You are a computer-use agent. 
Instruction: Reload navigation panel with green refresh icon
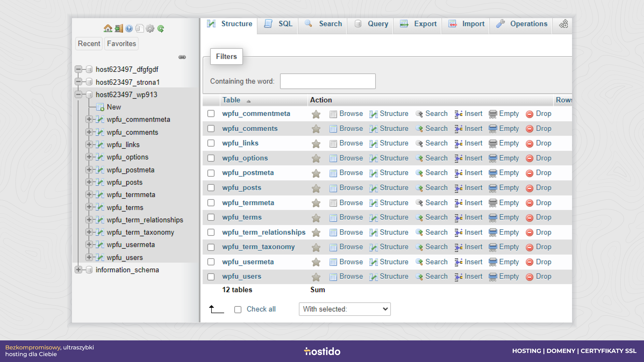tap(161, 28)
